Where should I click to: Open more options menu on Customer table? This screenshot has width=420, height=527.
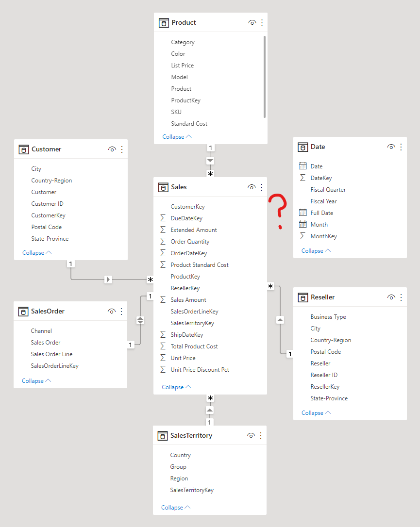(x=122, y=149)
